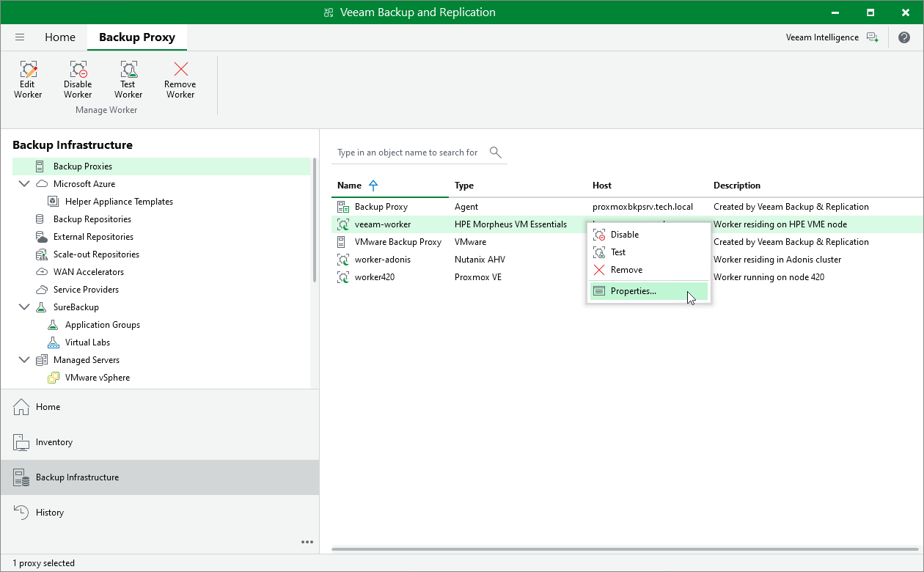The height and width of the screenshot is (572, 924).
Task: Open the History navigation view
Action: click(50, 513)
